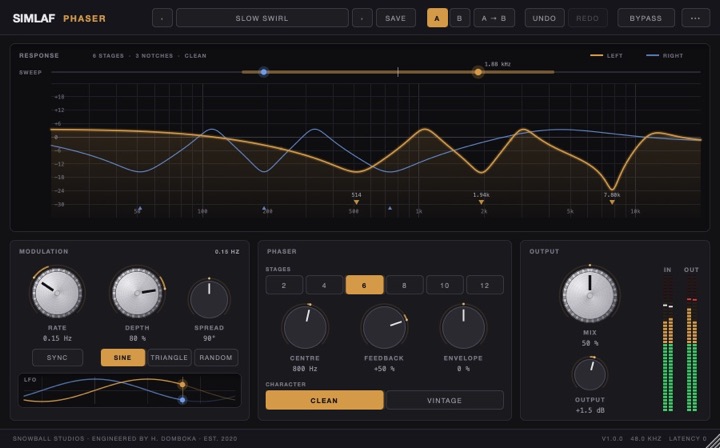Click the 7.80k notch marker

tap(612, 202)
